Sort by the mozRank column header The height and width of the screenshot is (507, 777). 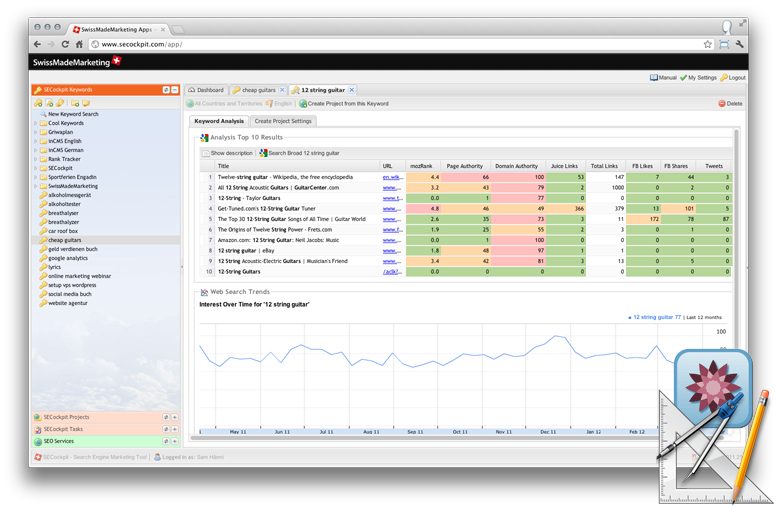pos(421,166)
